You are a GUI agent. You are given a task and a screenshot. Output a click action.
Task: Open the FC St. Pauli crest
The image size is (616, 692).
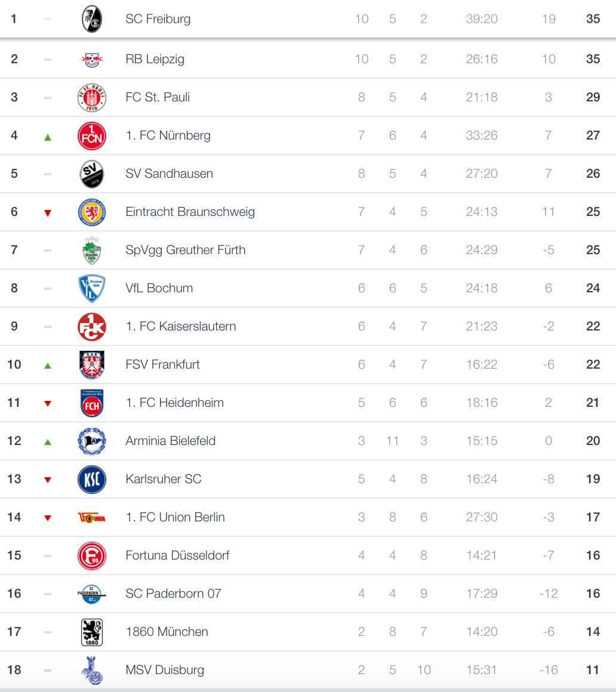pos(92,97)
